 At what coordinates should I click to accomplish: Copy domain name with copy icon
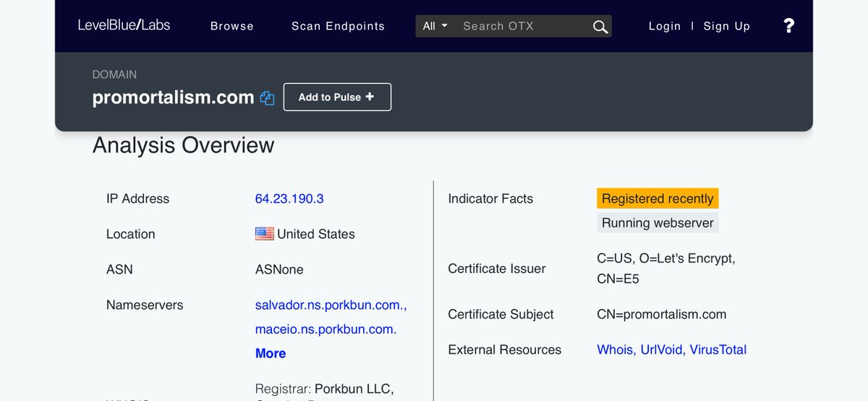tap(267, 98)
